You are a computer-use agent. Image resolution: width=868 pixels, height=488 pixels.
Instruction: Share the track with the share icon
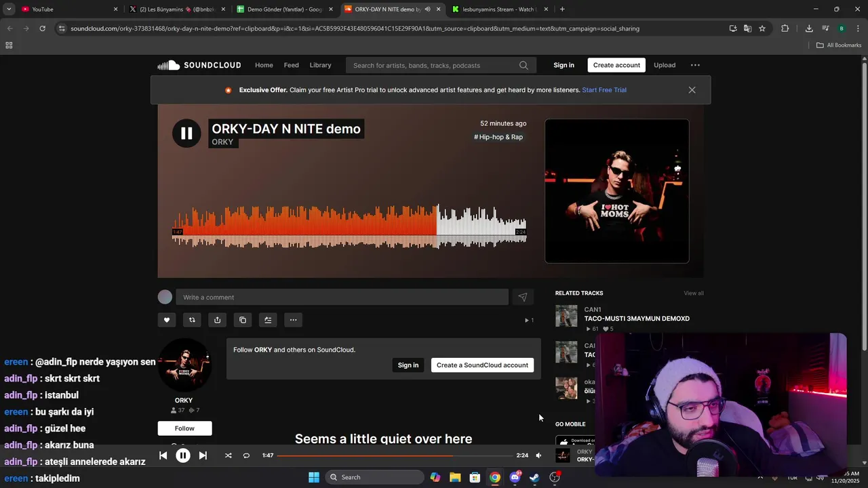pyautogui.click(x=217, y=320)
